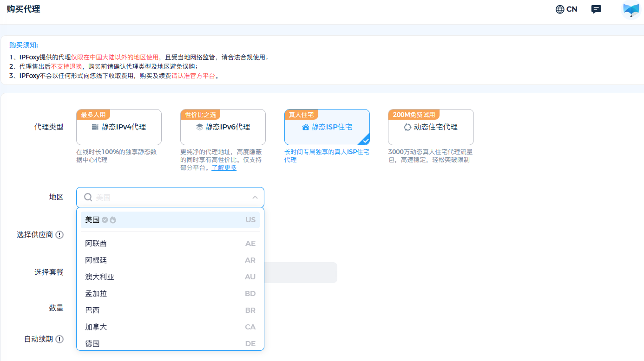Click the info icon beside 选择供应商
This screenshot has width=644, height=361.
pos(59,235)
